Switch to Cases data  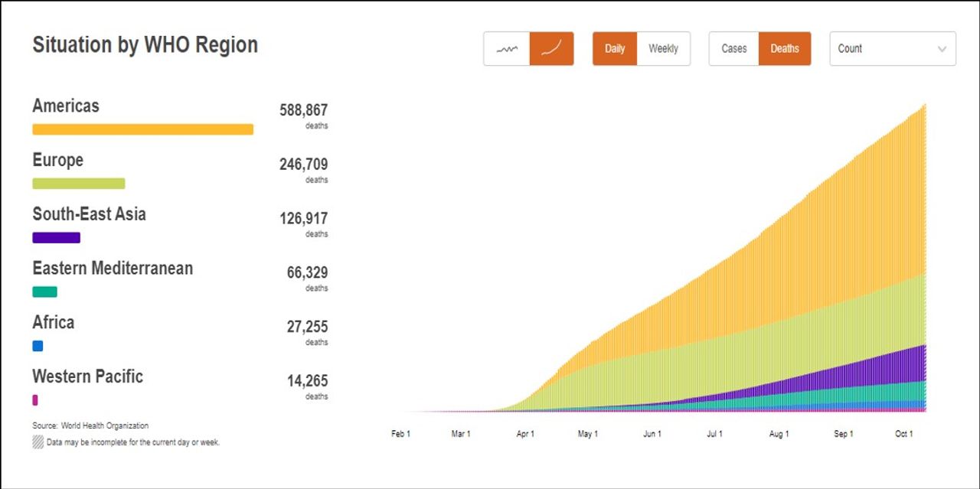(733, 49)
